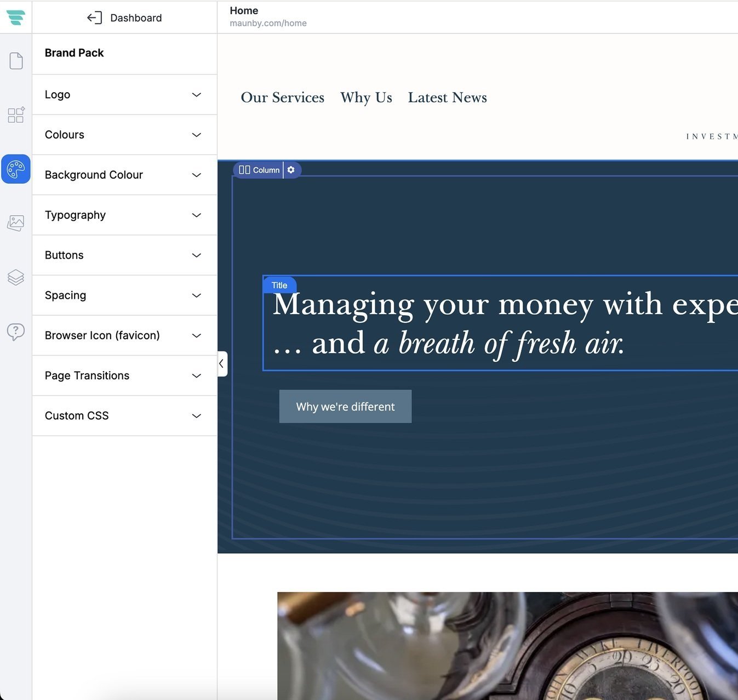The image size is (738, 700).
Task: Expand the Page Transitions section
Action: pyautogui.click(x=124, y=375)
